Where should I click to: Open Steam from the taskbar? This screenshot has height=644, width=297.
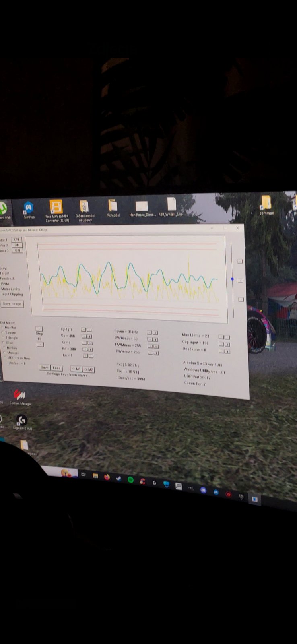click(119, 478)
